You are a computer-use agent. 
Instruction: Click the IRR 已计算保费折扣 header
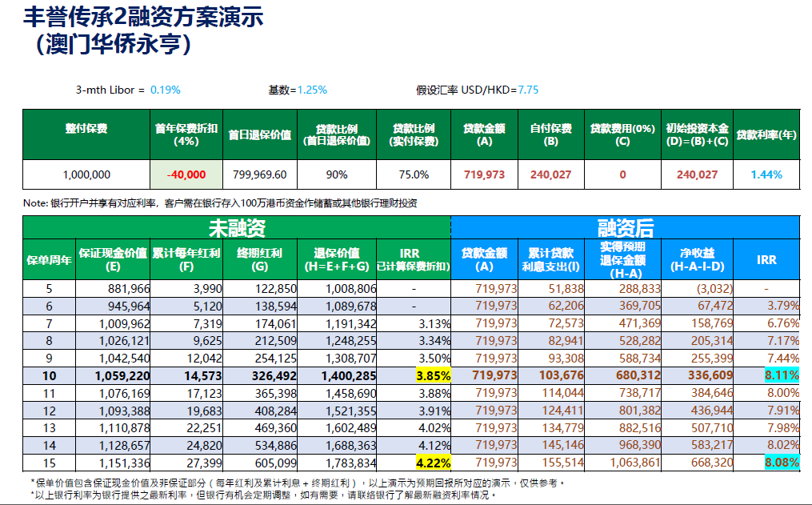[x=414, y=260]
